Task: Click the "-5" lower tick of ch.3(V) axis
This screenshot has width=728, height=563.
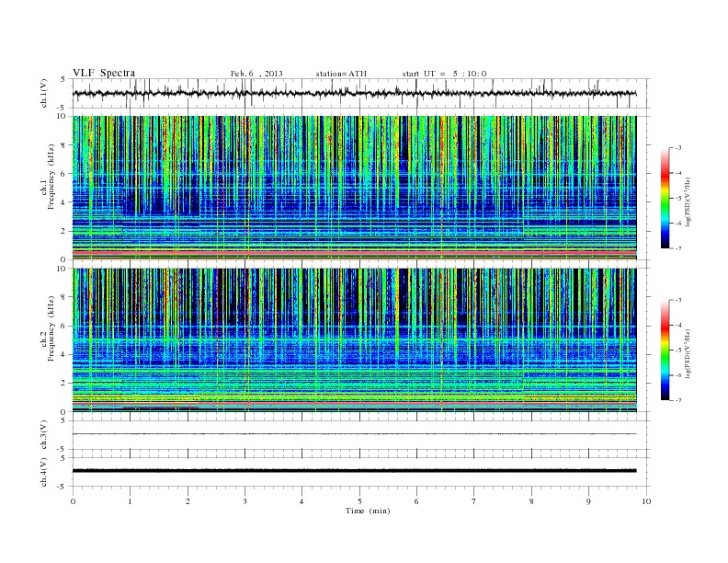Action: tap(63, 450)
